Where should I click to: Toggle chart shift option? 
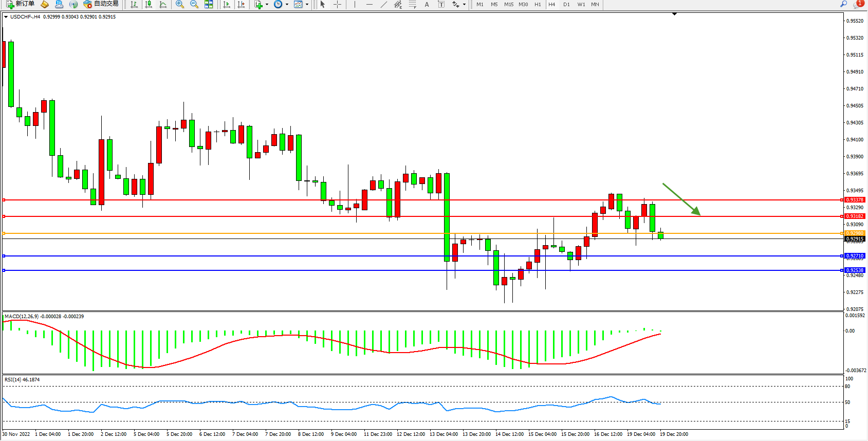point(241,4)
